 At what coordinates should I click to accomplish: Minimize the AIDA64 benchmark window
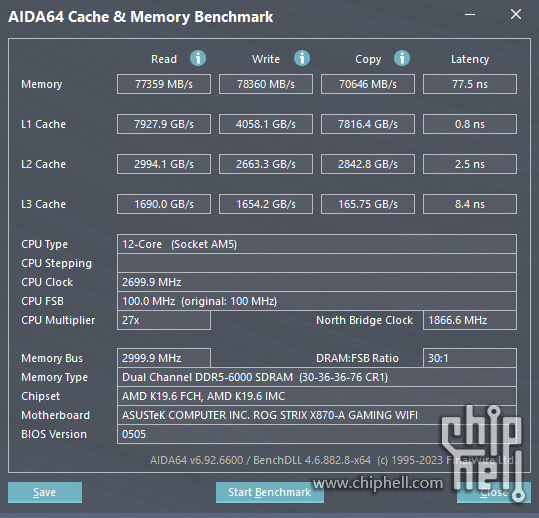pyautogui.click(x=470, y=14)
